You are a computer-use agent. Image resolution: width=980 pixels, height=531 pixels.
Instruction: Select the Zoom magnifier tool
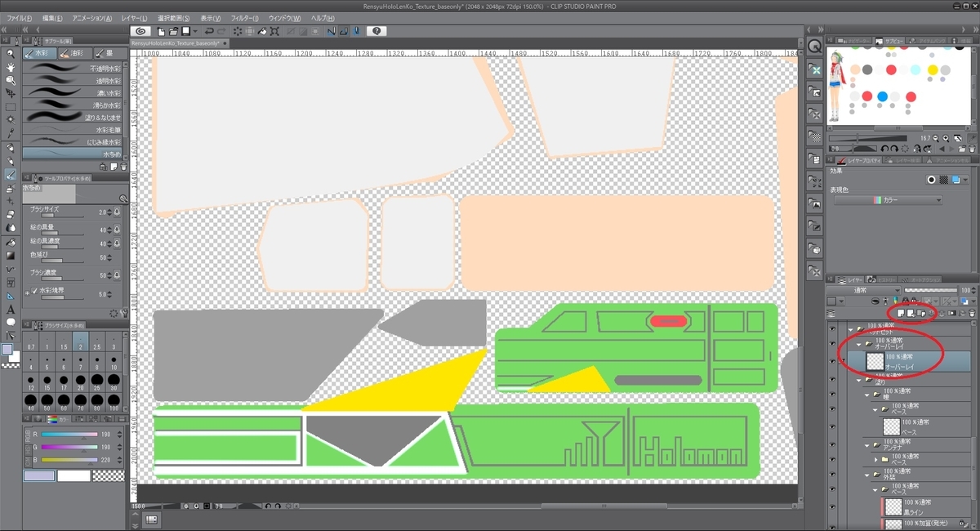[11, 53]
